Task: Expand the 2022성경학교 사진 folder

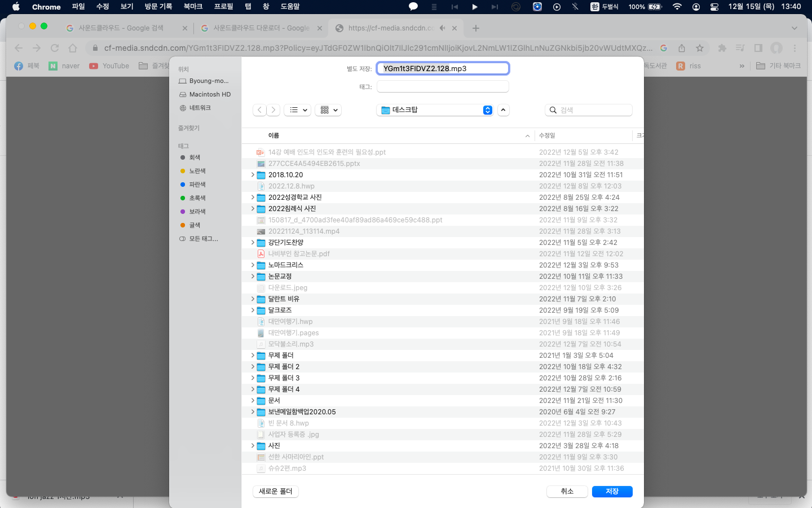Action: [252, 198]
